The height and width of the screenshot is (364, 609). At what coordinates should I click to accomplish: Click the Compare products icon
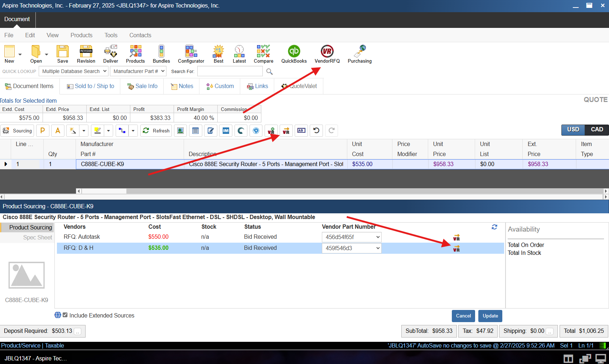click(x=263, y=54)
